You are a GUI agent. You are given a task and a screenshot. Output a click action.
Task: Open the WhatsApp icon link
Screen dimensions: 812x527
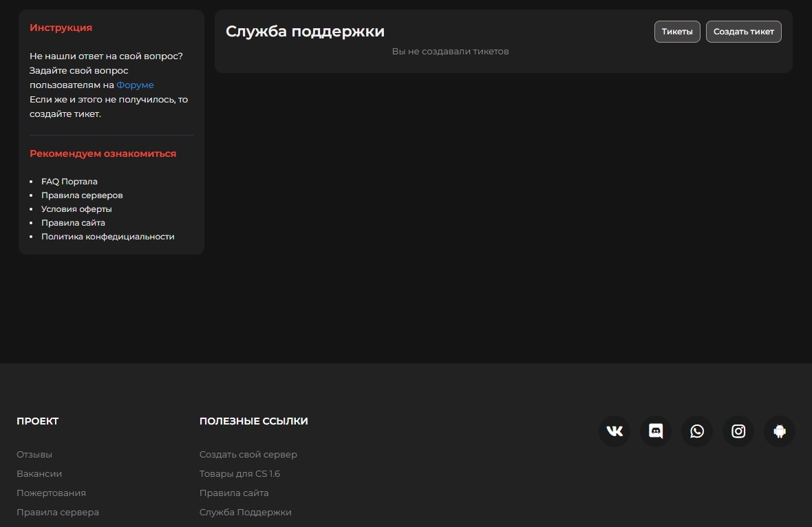[x=697, y=431]
